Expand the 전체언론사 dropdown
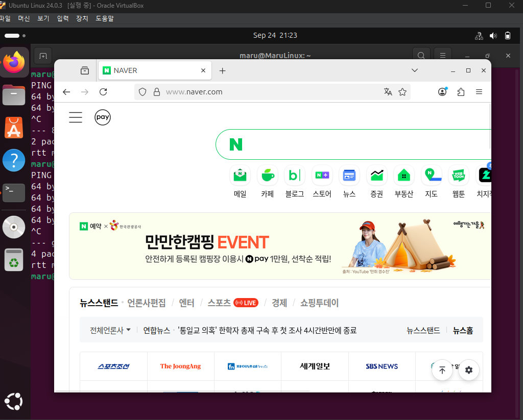The image size is (523, 420). (110, 330)
